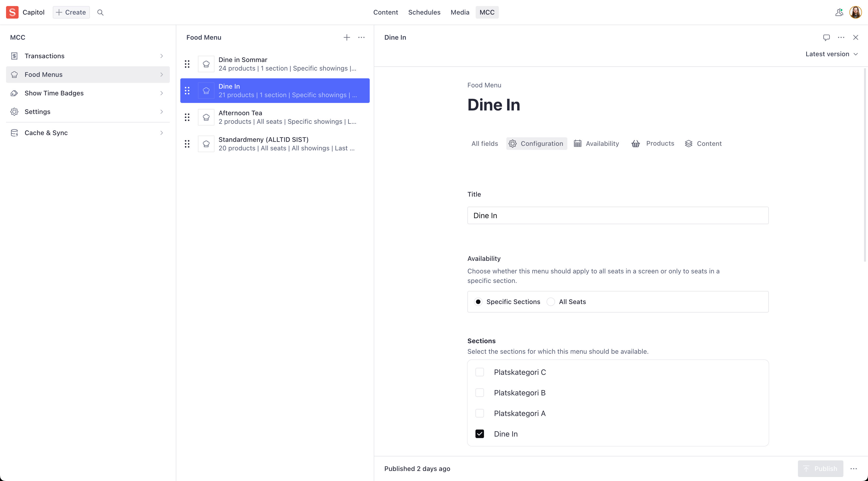Image resolution: width=868 pixels, height=481 pixels.
Task: Click into the Title input field
Action: pyautogui.click(x=618, y=216)
